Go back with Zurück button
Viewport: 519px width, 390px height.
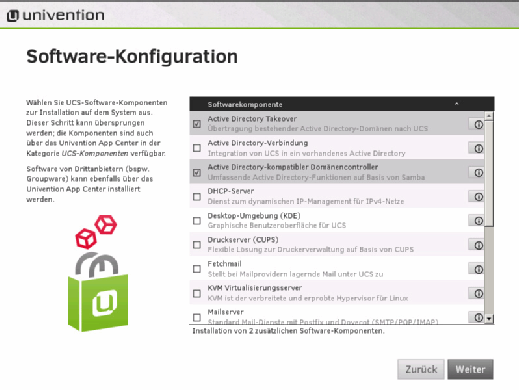[421, 369]
